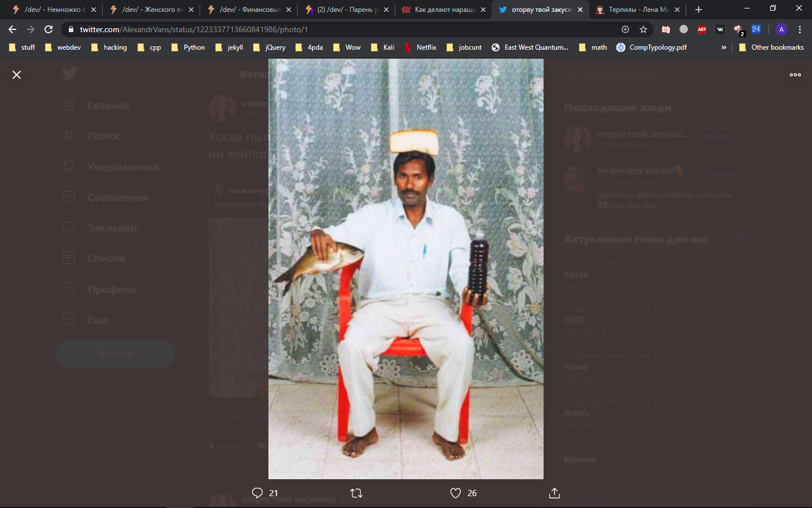Close the 'оторву твой закусен' Twitter tab
The image size is (812, 508).
tap(581, 10)
